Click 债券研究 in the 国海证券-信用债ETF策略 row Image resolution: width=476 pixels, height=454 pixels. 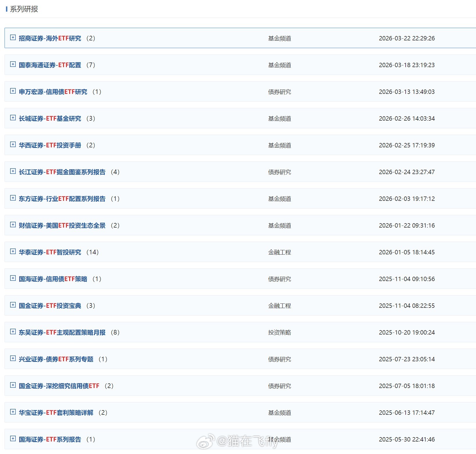(x=279, y=279)
